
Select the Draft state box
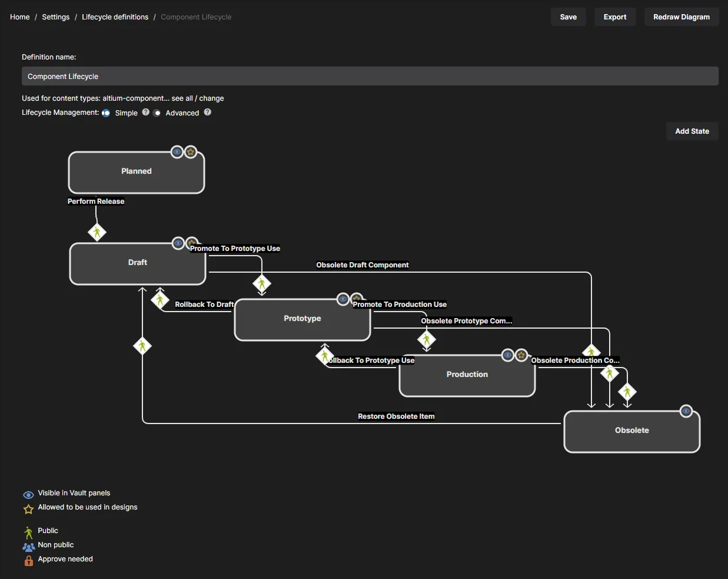(x=138, y=263)
